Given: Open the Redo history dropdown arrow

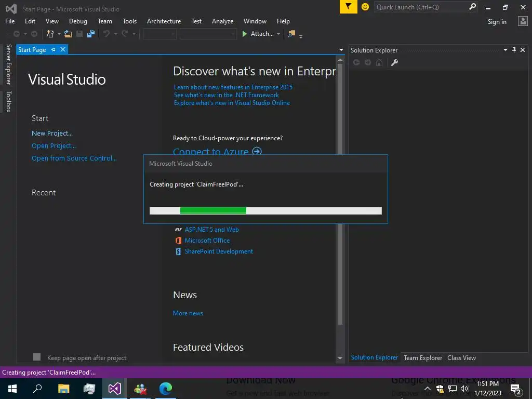Looking at the screenshot, I should coord(134,34).
